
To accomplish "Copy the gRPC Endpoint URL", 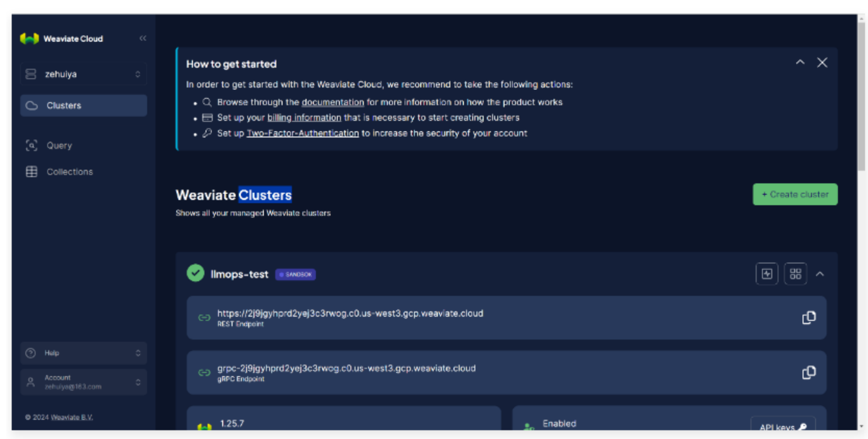I will pyautogui.click(x=809, y=372).
